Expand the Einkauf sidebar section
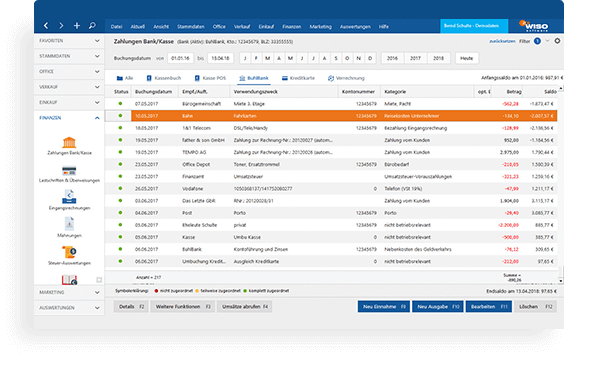Screen dimensions: 600x392 [69, 102]
